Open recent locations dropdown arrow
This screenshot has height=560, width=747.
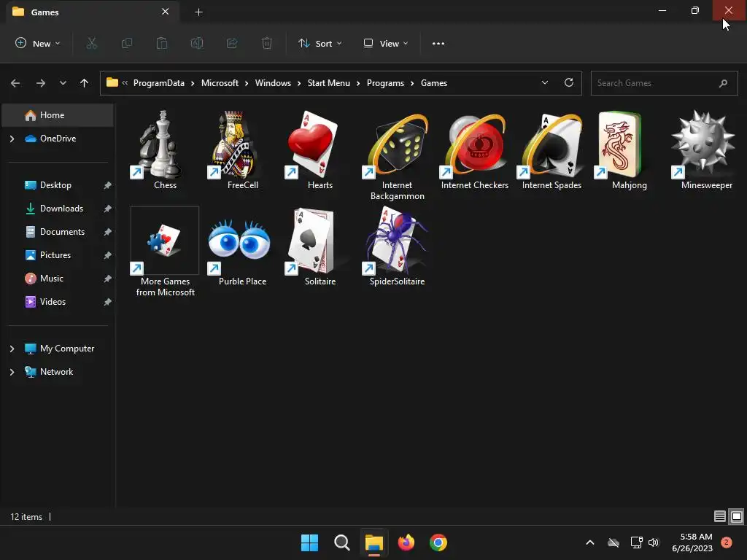[63, 83]
